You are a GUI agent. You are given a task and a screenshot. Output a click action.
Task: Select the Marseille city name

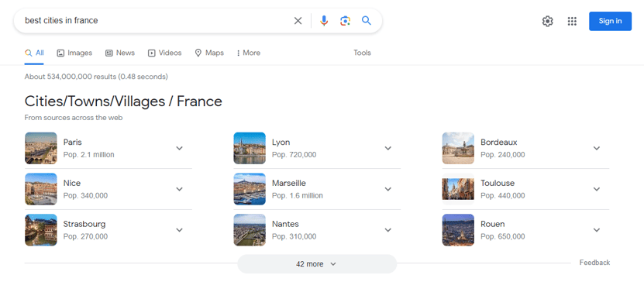point(289,184)
